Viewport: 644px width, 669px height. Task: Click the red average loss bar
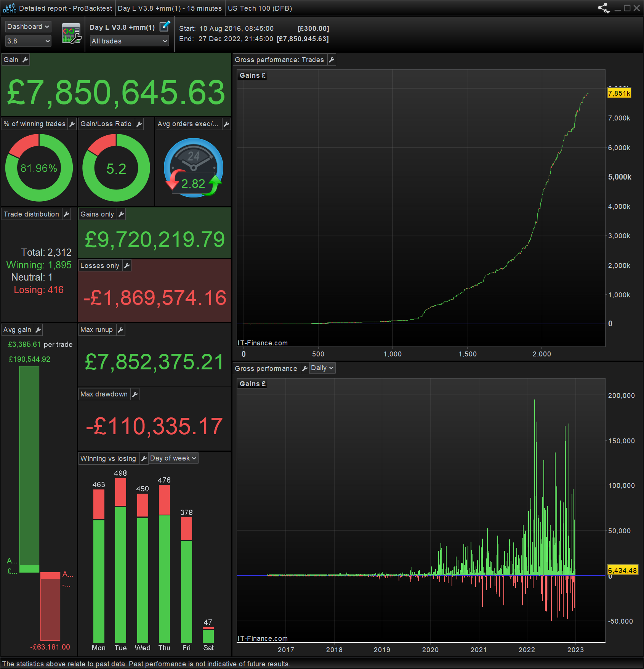coord(50,606)
